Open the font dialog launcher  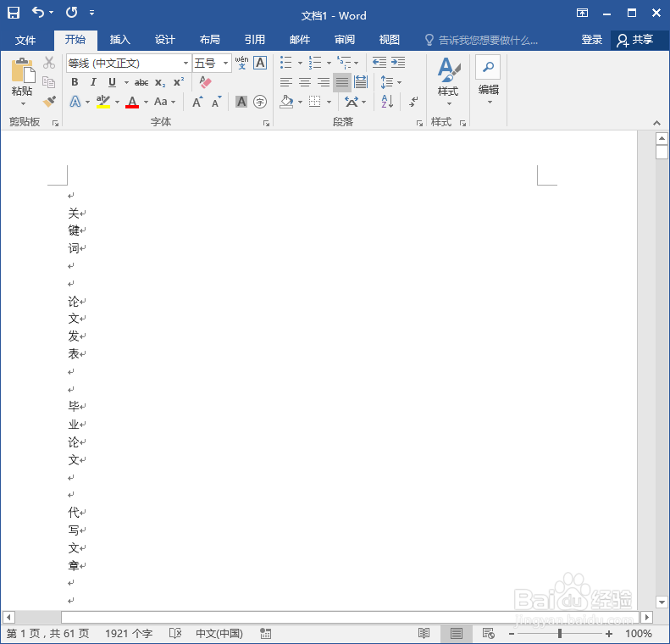pos(266,124)
